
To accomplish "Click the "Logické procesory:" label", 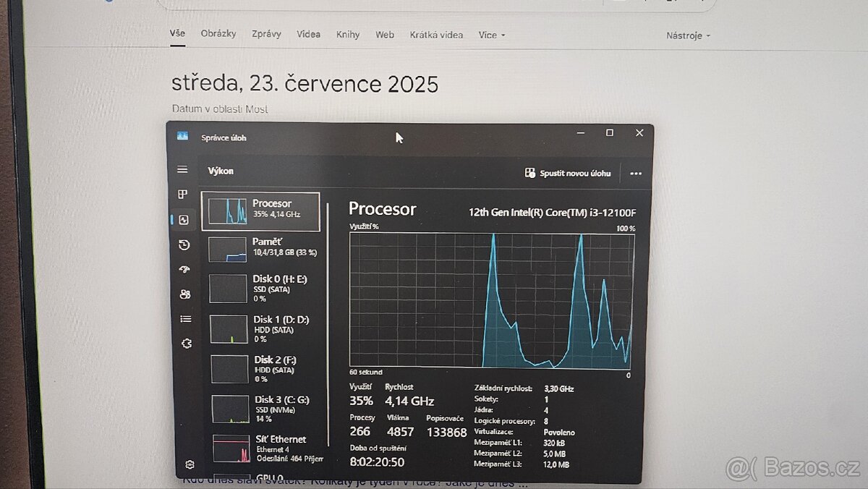I will [505, 421].
